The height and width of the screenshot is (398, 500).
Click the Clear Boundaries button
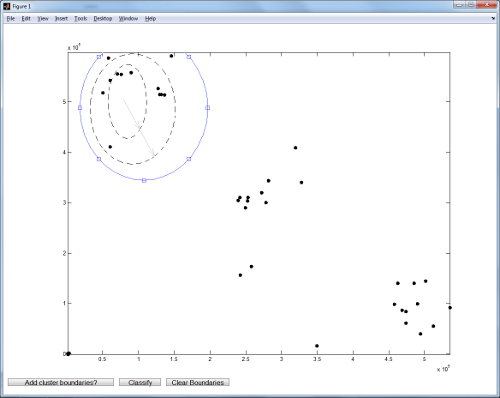[x=198, y=382]
